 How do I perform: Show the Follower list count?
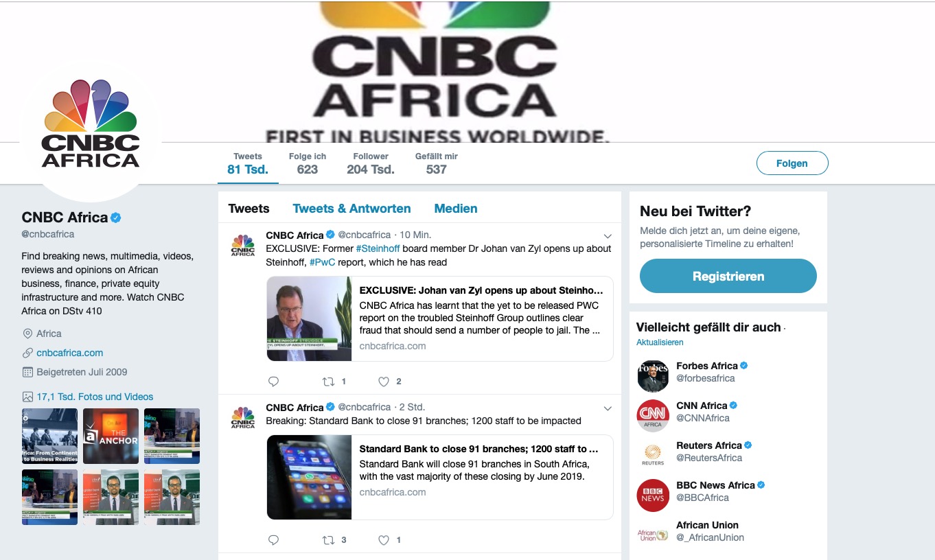[371, 163]
